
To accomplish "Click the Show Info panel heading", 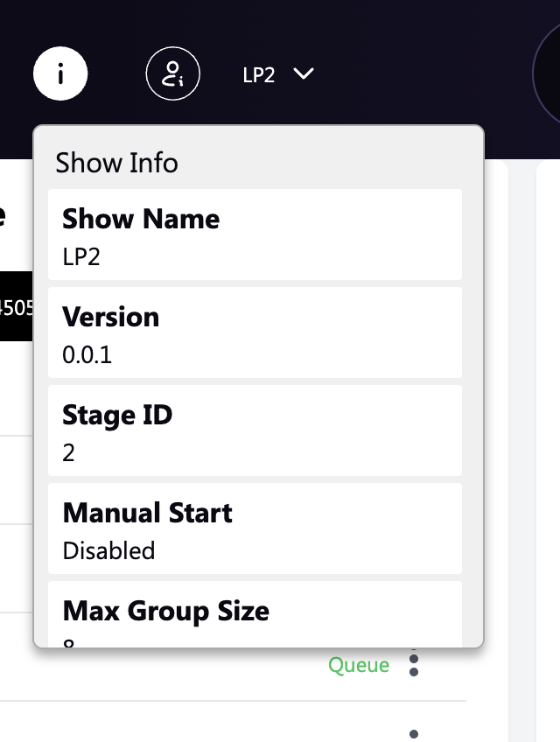I will click(116, 163).
